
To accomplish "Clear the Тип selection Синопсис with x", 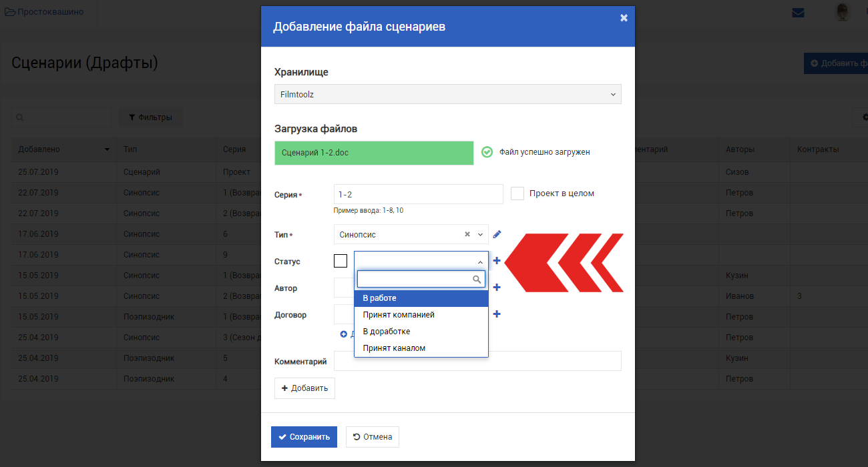I will pyautogui.click(x=467, y=234).
